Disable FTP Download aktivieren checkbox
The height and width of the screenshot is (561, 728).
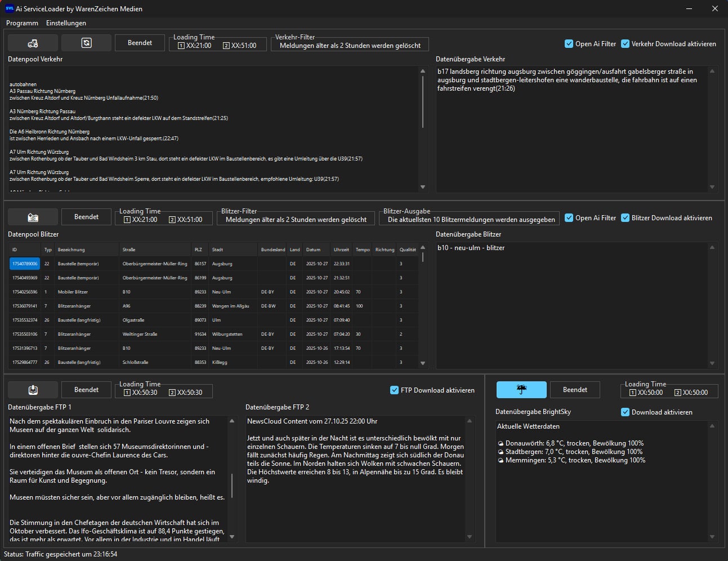click(394, 390)
